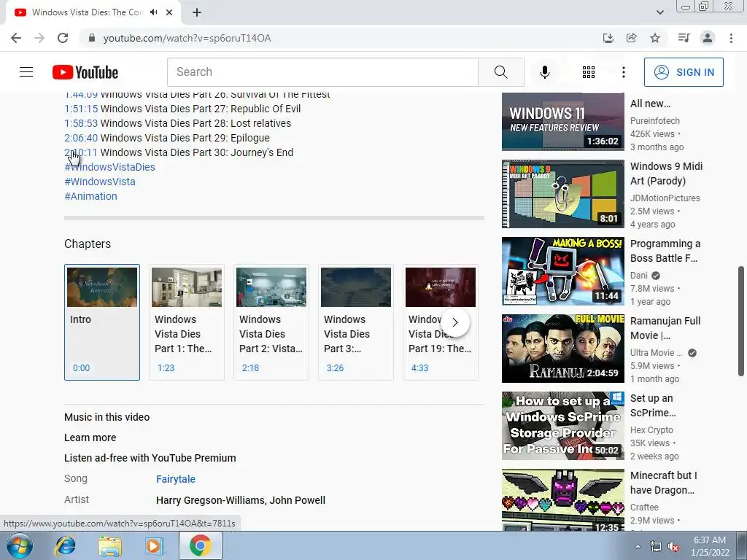Bookmark this page with star icon
The image size is (747, 560).
coord(655,38)
